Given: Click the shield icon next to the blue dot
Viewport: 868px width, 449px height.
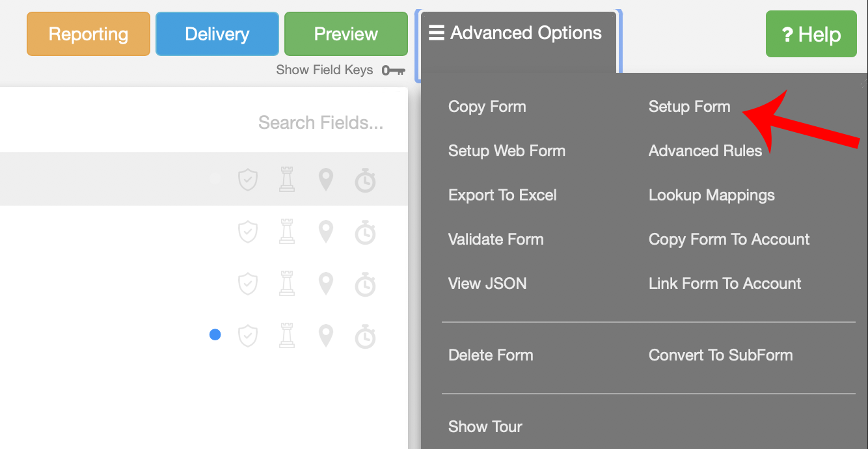Looking at the screenshot, I should click(x=248, y=336).
